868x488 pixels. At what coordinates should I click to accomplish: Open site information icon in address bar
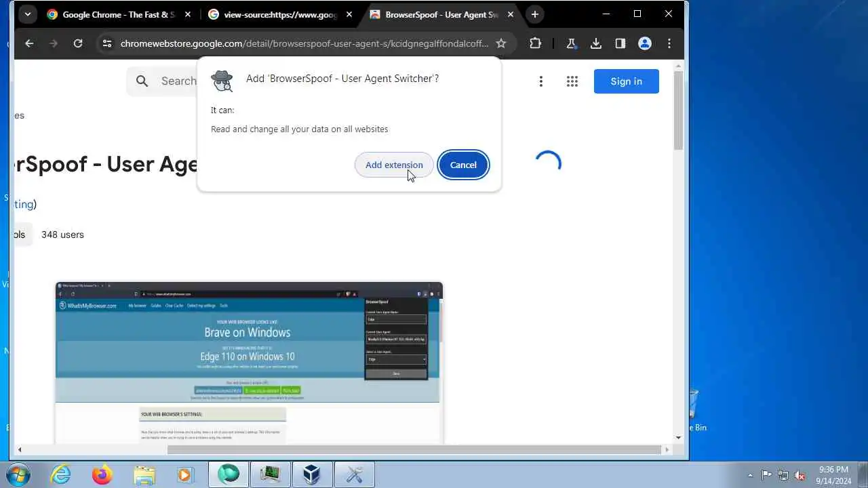[x=106, y=43]
